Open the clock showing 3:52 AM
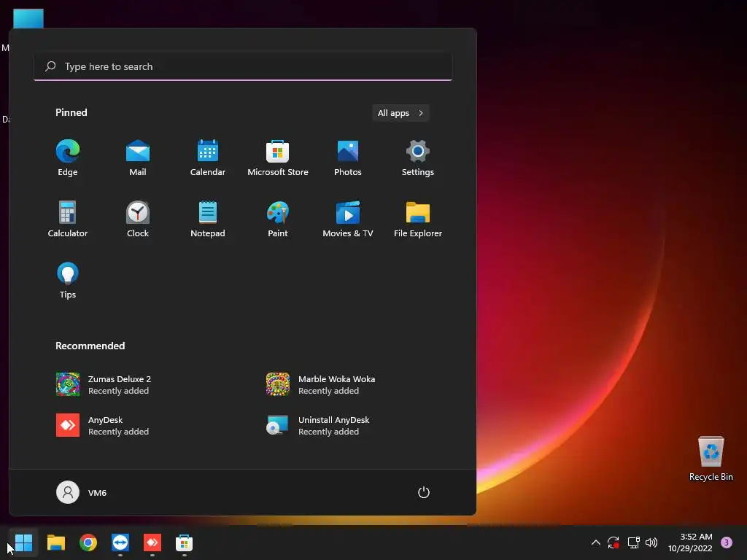The height and width of the screenshot is (560, 747). [x=690, y=542]
